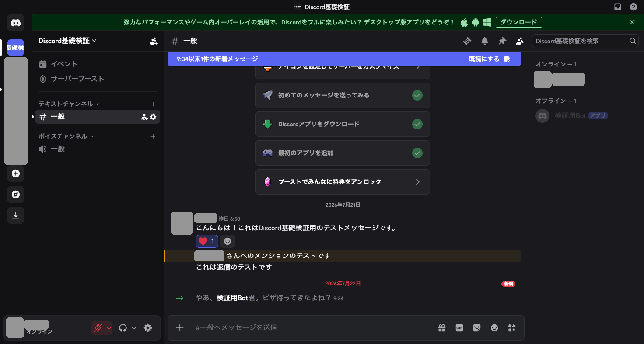Toggle member list icon
The height and width of the screenshot is (344, 644).
click(x=520, y=41)
